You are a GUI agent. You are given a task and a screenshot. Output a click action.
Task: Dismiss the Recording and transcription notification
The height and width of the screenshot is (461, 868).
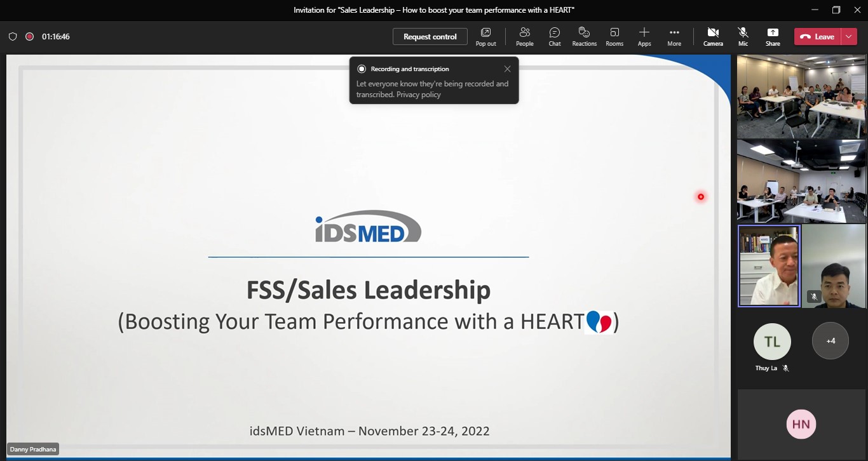(507, 69)
